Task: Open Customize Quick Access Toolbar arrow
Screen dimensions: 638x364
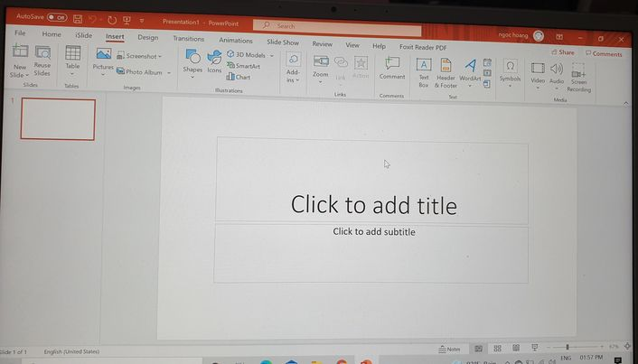Action: pyautogui.click(x=142, y=21)
